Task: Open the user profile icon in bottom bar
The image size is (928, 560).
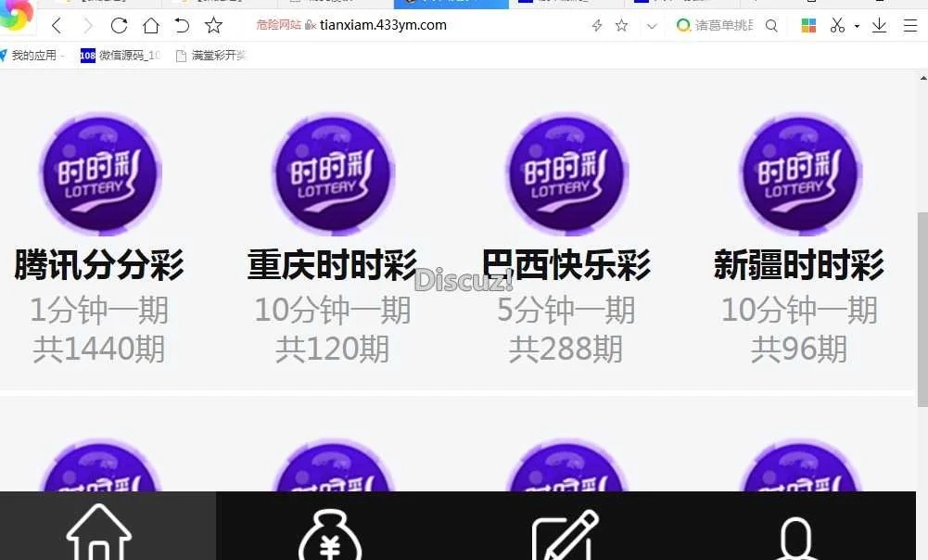Action: tap(795, 536)
